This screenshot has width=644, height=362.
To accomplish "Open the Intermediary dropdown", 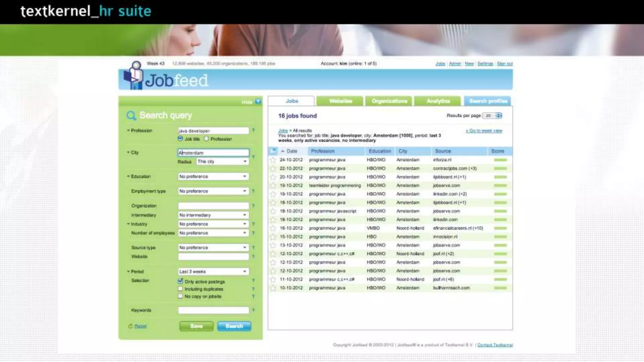I will coord(213,215).
